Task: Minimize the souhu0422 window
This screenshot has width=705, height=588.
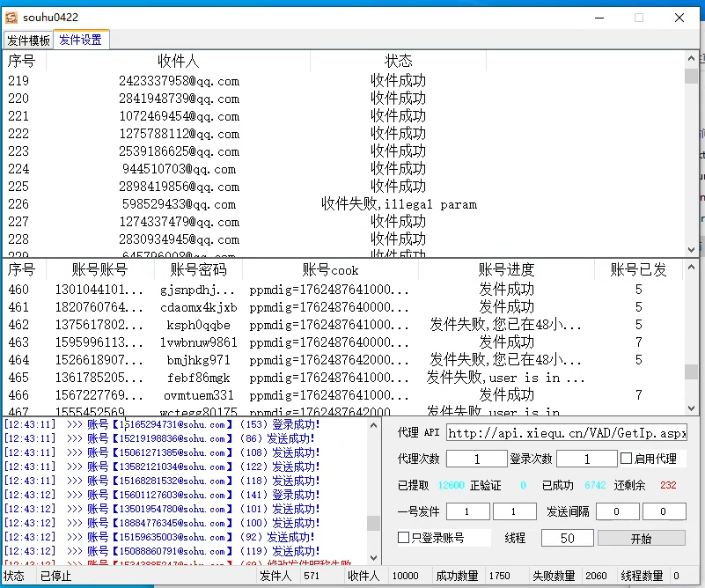Action: click(598, 17)
